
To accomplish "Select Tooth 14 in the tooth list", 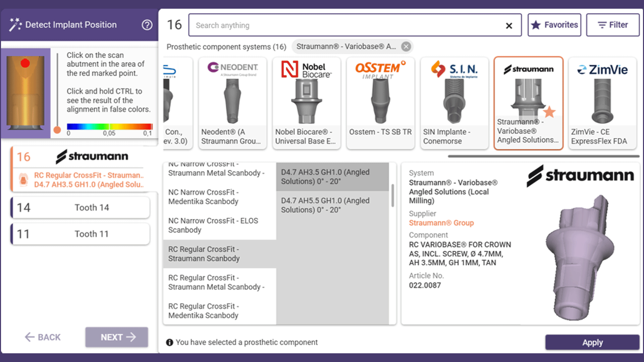I will [80, 207].
